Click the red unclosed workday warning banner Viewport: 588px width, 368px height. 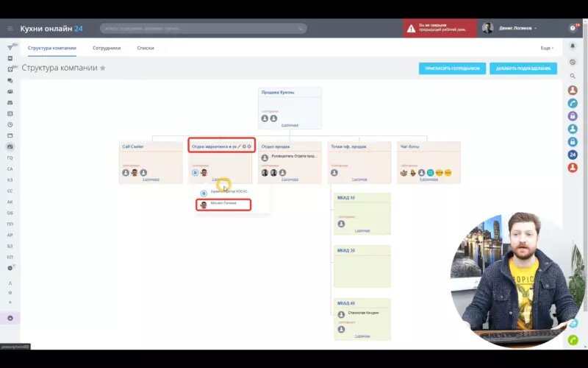[x=440, y=28]
